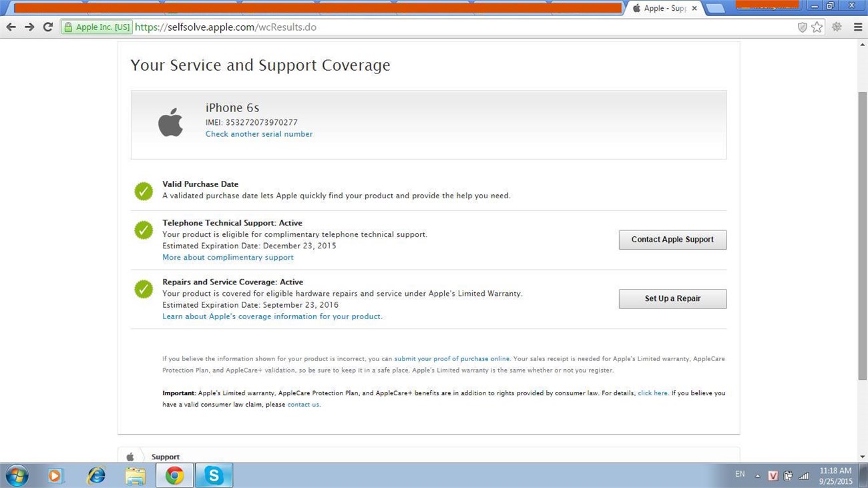Click Check another serial number link
Viewport: 868px width, 488px height.
point(259,134)
